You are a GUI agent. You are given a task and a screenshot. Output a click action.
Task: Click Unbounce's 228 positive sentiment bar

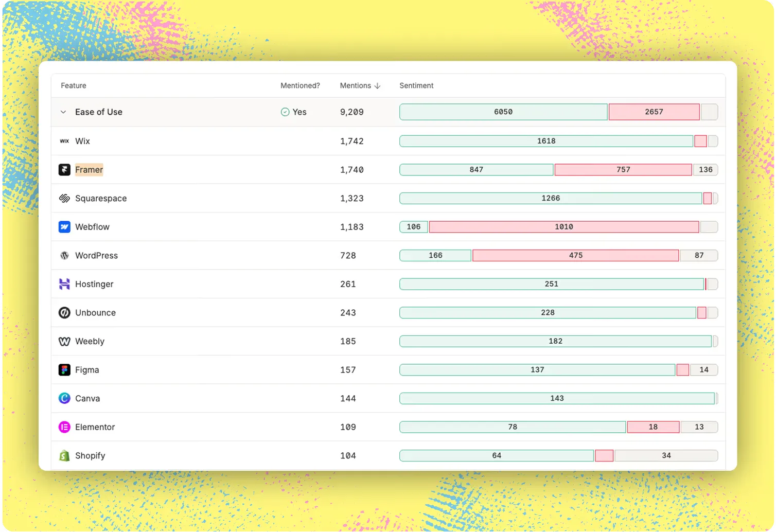[x=548, y=313]
